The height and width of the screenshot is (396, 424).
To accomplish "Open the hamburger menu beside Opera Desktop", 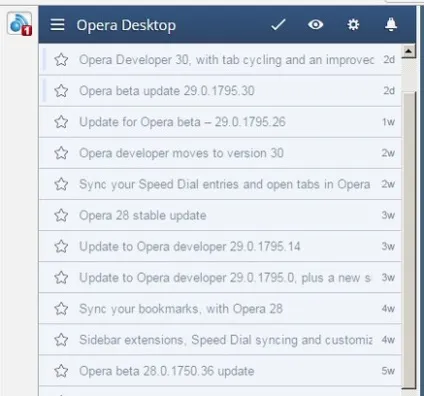I will click(57, 25).
